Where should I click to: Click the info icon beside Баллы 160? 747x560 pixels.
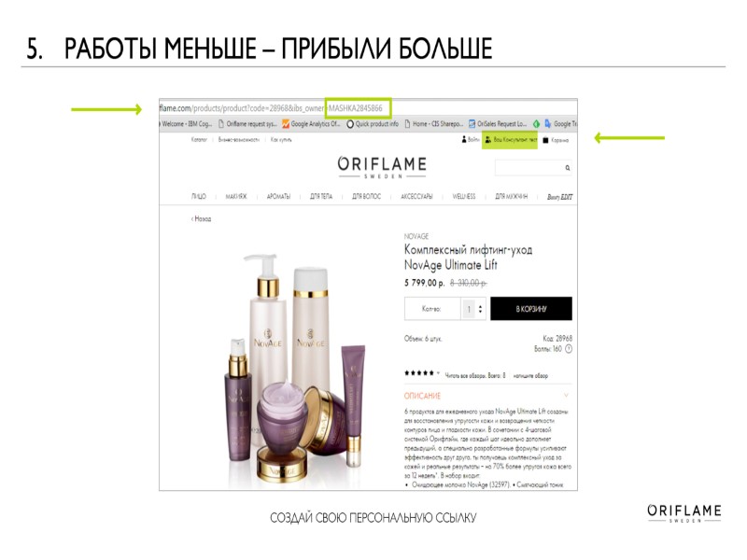[x=569, y=349]
